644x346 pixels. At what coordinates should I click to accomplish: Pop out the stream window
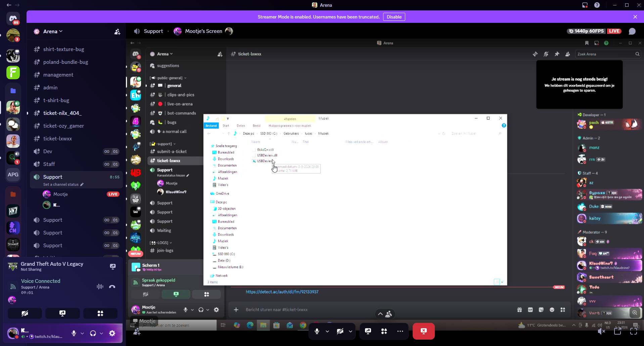point(617,331)
